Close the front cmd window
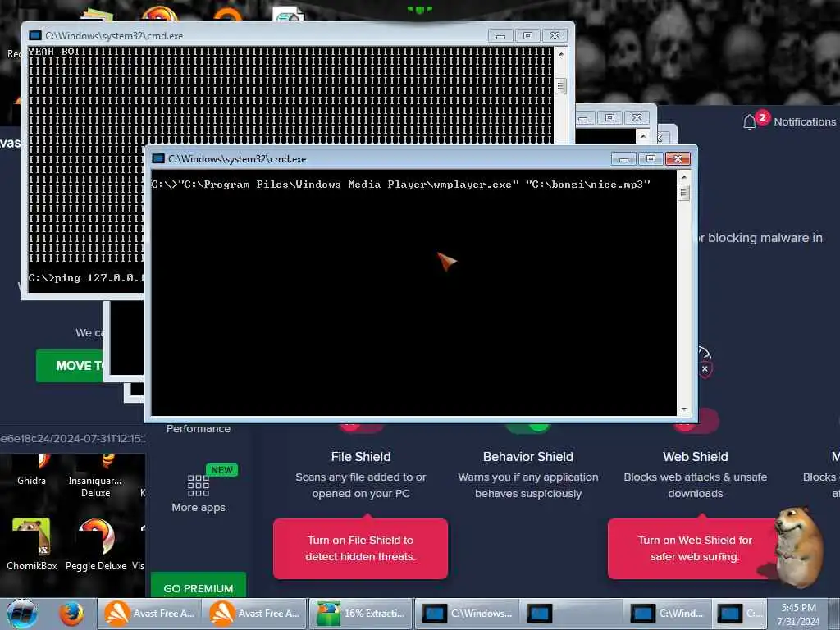This screenshot has width=840, height=630. point(678,158)
